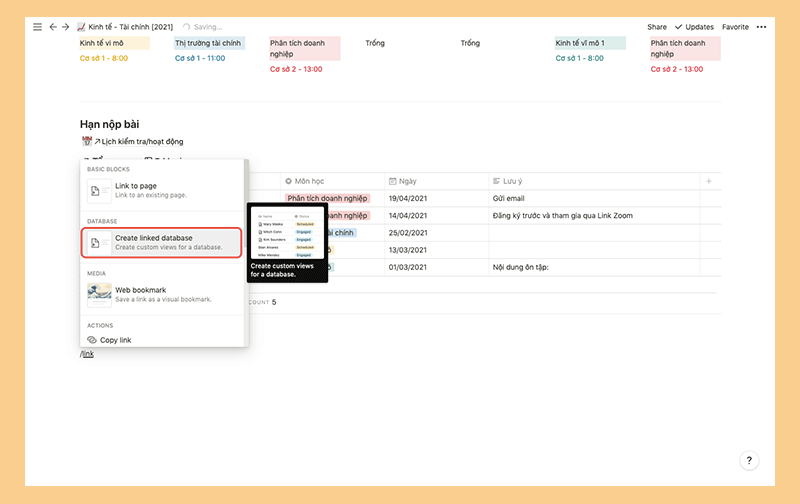Click the date cell 13/03/2021

pyautogui.click(x=436, y=250)
